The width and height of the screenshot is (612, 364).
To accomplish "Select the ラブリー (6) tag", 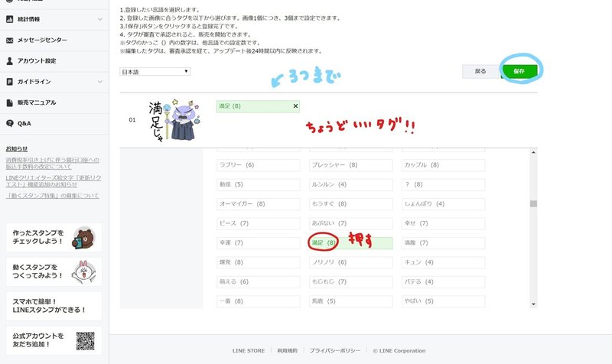I will click(259, 165).
